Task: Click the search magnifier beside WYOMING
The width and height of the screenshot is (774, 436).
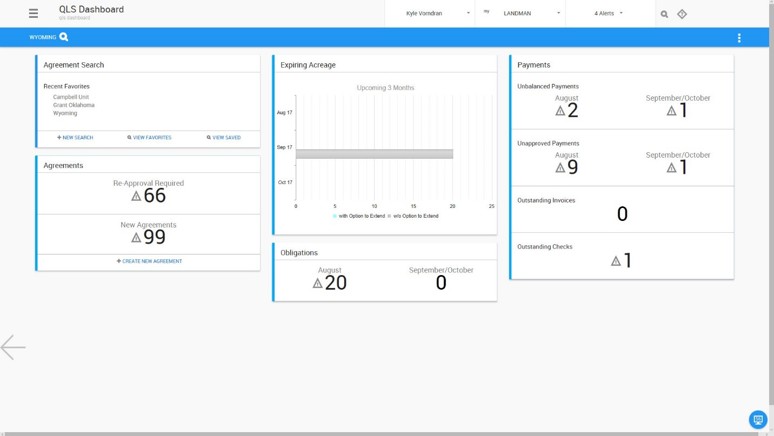Action: (64, 37)
